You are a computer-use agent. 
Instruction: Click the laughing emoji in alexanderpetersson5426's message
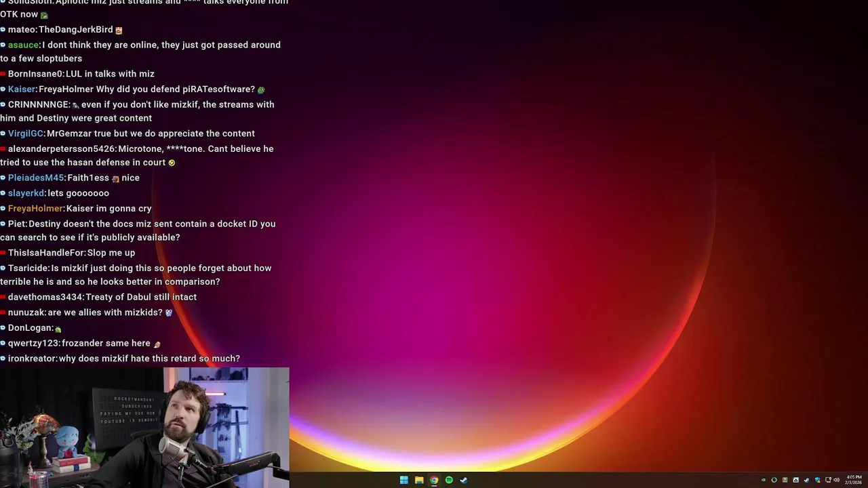coord(172,163)
